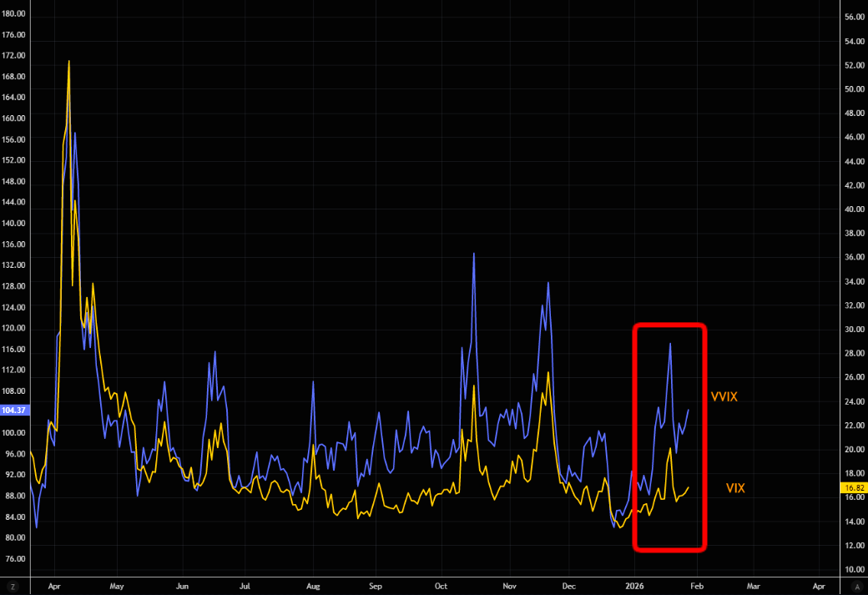Click the 180.00 value on left price scale

tap(14, 14)
